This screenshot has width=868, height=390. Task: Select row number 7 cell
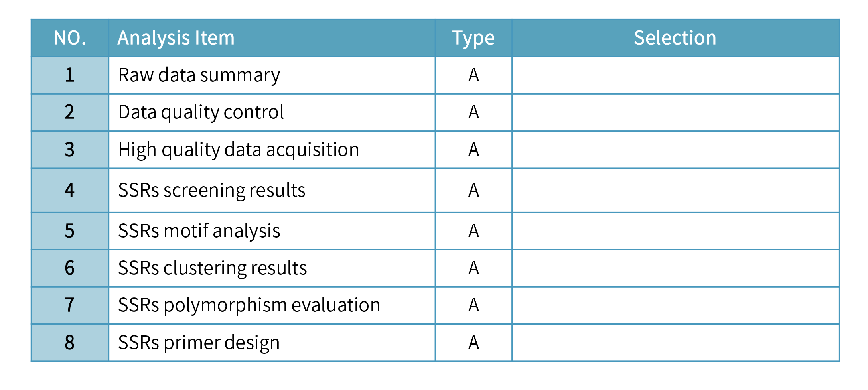(70, 305)
